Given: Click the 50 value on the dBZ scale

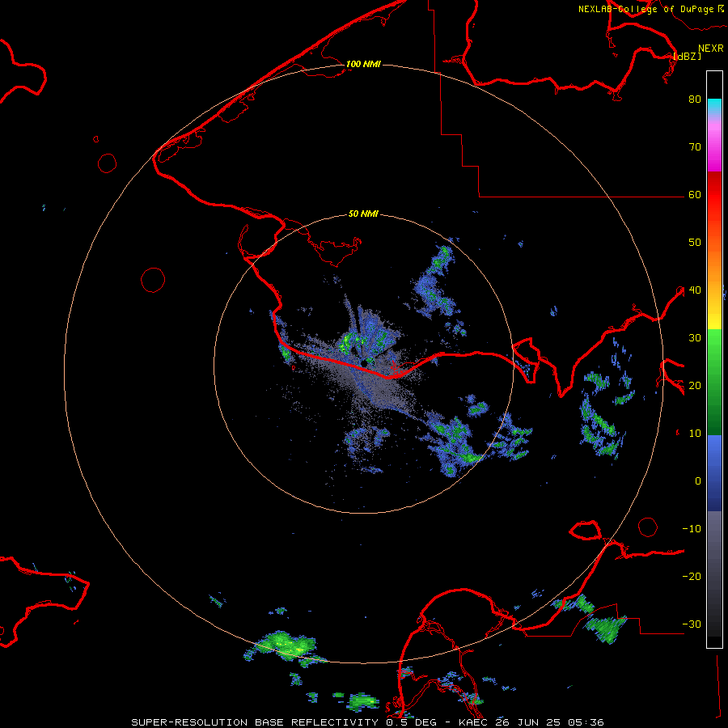Looking at the screenshot, I should 695,243.
